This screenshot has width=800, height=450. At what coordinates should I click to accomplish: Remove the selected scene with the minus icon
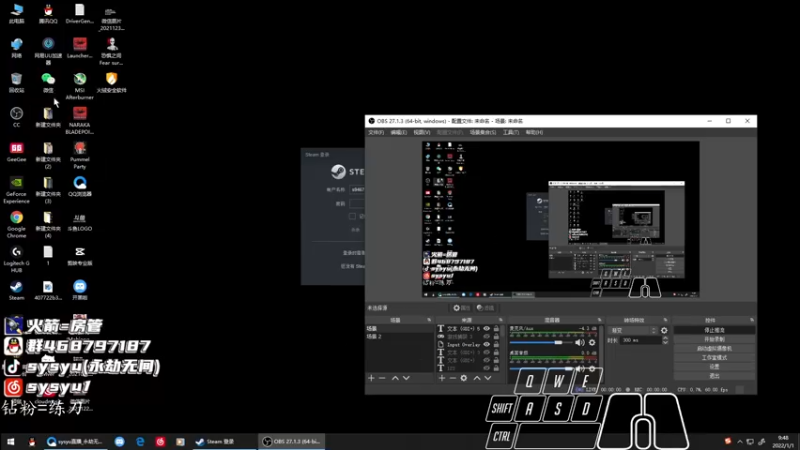coord(382,378)
